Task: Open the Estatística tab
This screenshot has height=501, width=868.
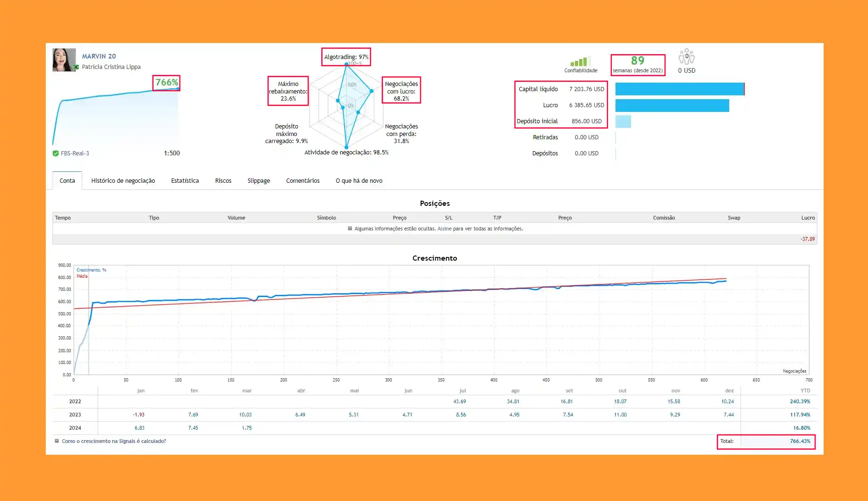Action: pyautogui.click(x=185, y=181)
